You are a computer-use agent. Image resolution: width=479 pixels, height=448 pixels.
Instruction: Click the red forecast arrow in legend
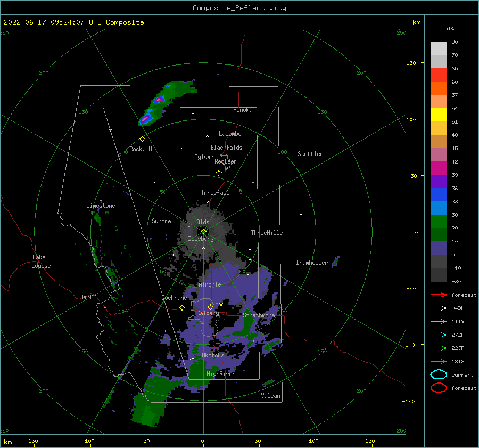[x=439, y=295]
